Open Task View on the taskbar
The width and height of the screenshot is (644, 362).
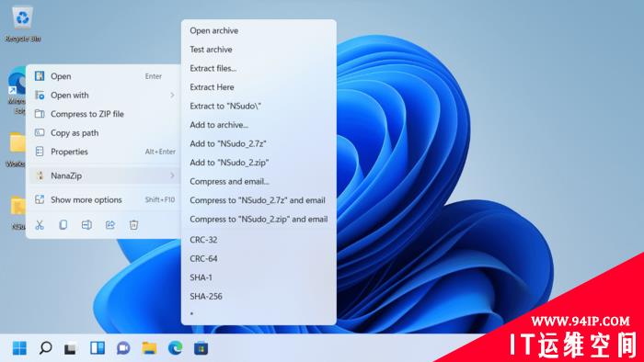pyautogui.click(x=71, y=348)
